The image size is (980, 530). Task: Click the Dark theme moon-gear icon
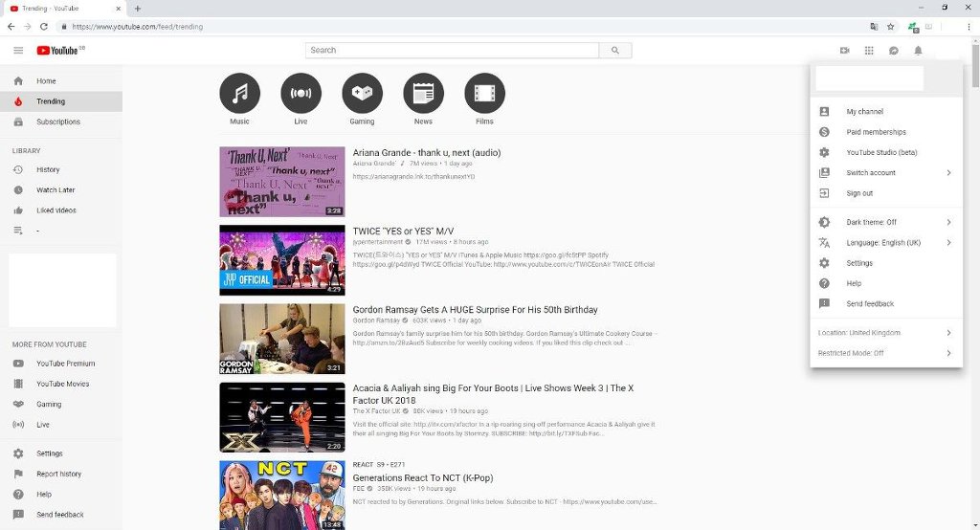[824, 222]
